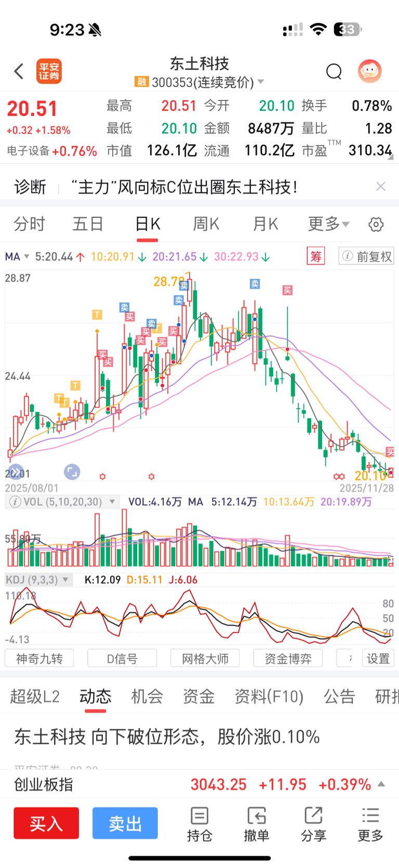The image size is (399, 868).
Task: Tap the 换手 value 0.78%
Action: click(372, 106)
